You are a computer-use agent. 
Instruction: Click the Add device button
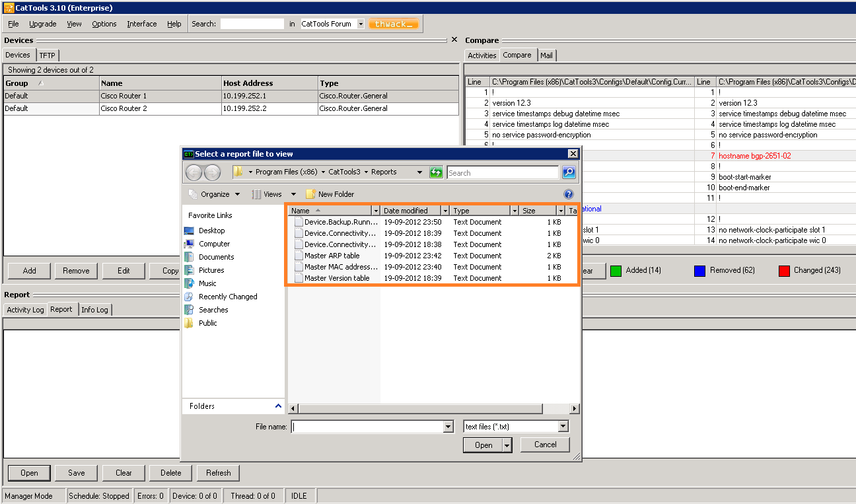[30, 271]
